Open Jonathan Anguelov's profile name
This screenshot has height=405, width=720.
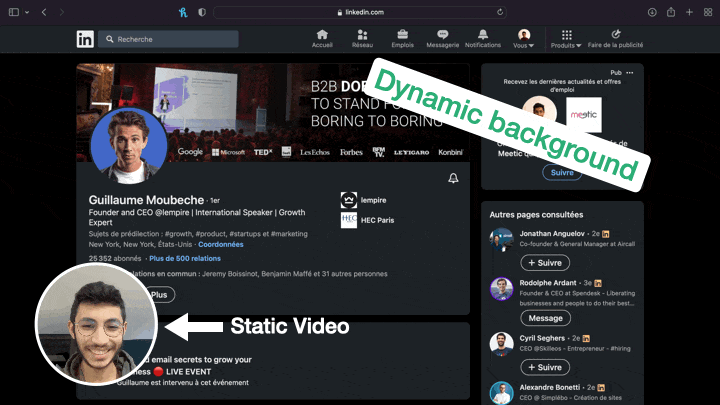[x=552, y=233]
